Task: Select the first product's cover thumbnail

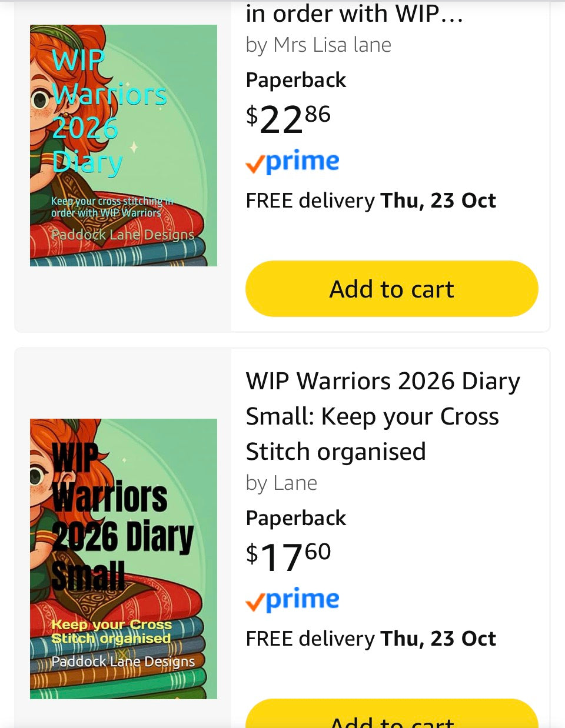Action: tap(124, 145)
